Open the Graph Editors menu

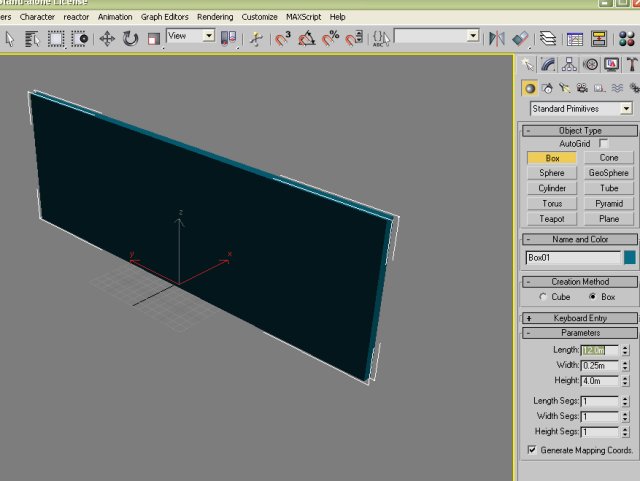click(165, 17)
